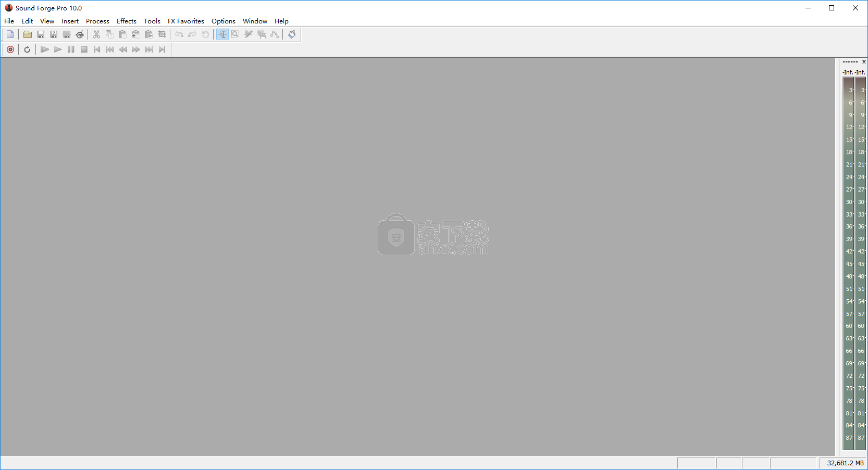Open the FX Favorites menu

(x=186, y=21)
